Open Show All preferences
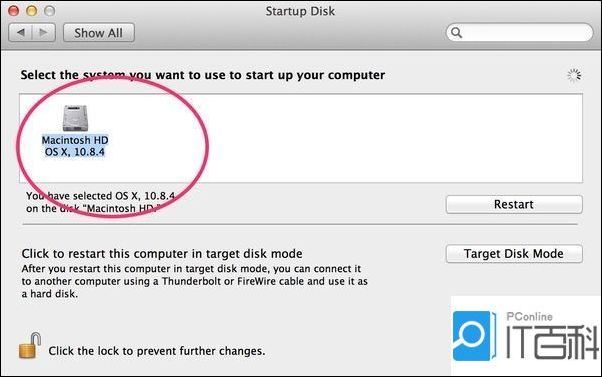The height and width of the screenshot is (377, 602). [99, 33]
